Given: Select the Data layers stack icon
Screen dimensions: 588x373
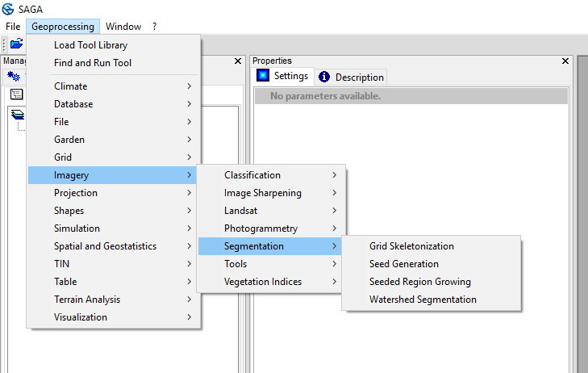Looking at the screenshot, I should coord(17,115).
